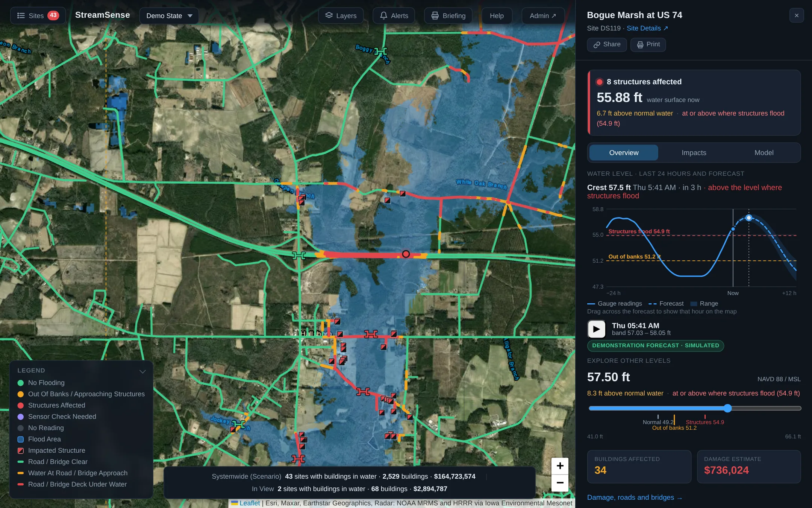Click the red 43 sites count badge
This screenshot has width=812, height=508.
click(53, 15)
